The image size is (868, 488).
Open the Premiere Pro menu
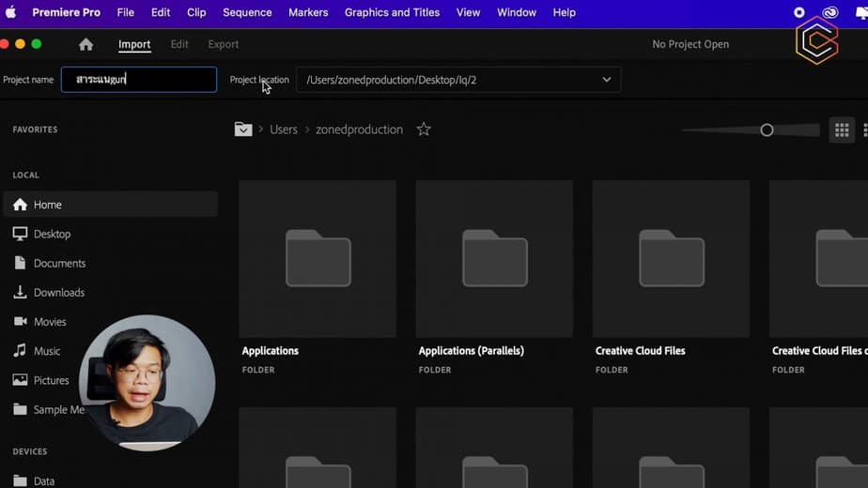tap(67, 12)
